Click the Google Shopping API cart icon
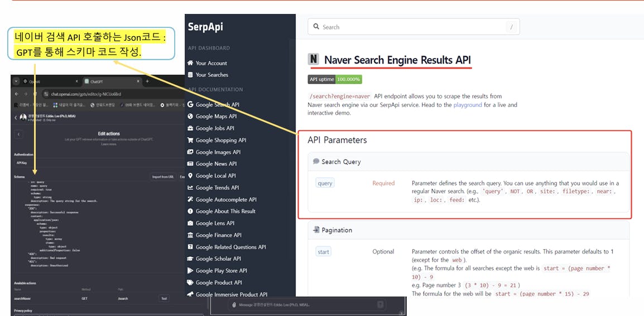644x316 pixels. click(x=190, y=140)
